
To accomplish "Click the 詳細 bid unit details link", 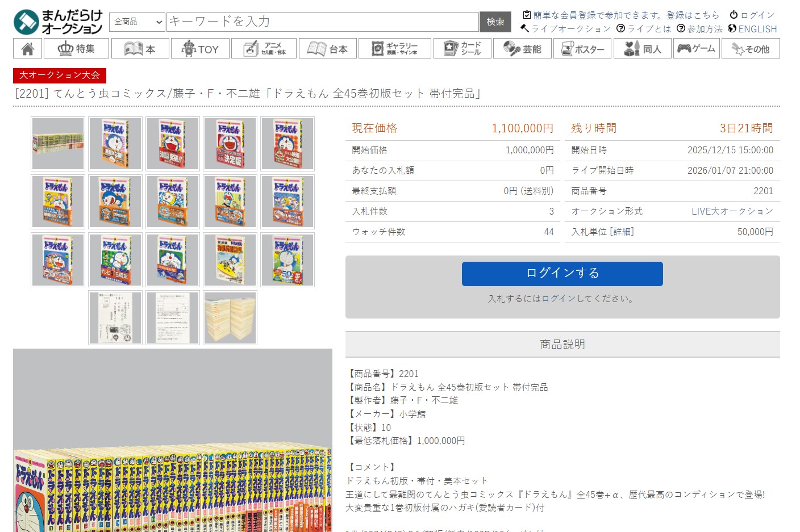I will tap(622, 232).
